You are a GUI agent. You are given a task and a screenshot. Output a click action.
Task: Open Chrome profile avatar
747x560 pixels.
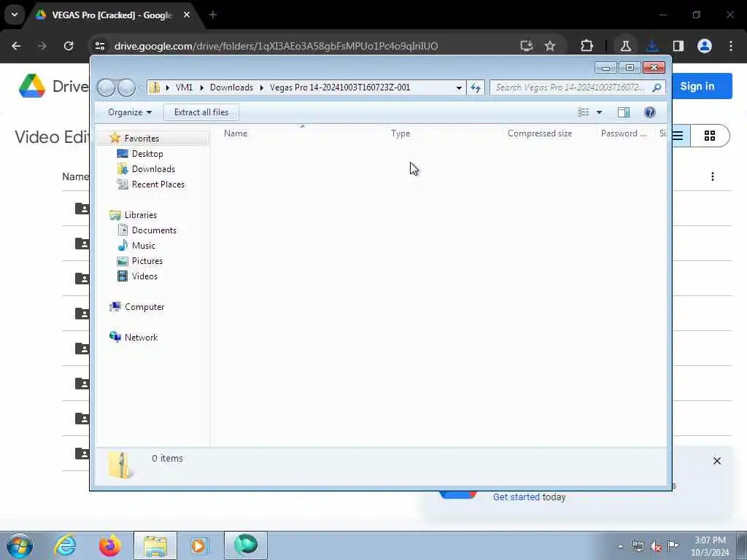pos(705,46)
